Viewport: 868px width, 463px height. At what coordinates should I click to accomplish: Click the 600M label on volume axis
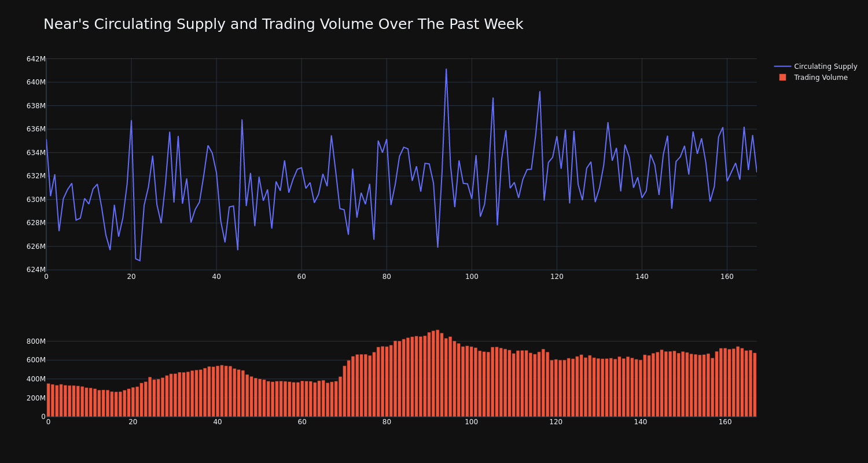coord(36,360)
